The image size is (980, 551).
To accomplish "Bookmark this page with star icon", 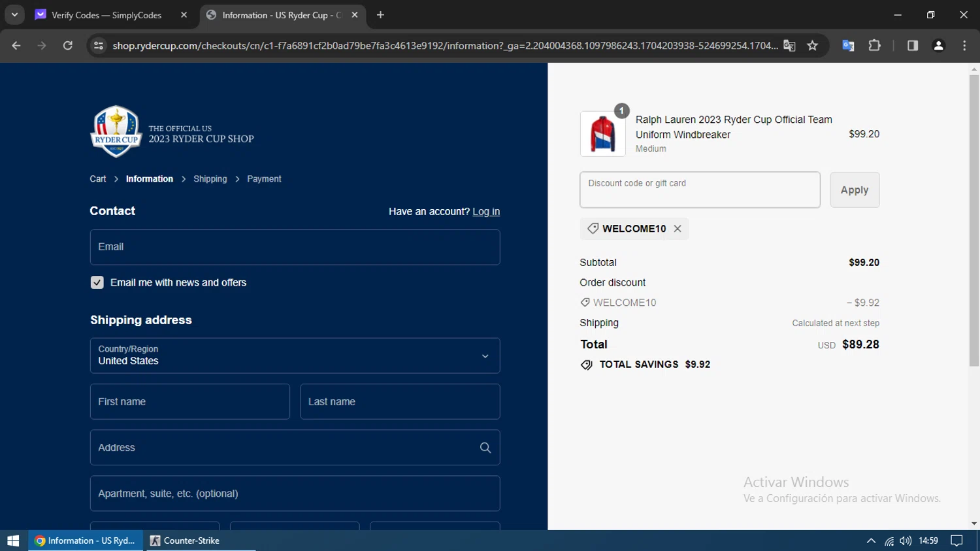I will coord(813,45).
